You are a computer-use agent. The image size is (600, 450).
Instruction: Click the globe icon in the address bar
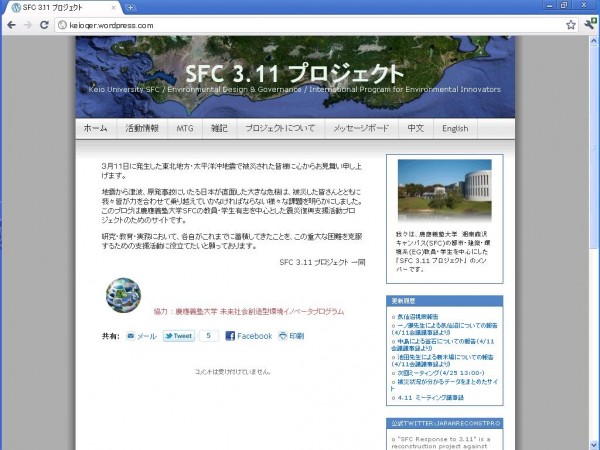(62, 25)
